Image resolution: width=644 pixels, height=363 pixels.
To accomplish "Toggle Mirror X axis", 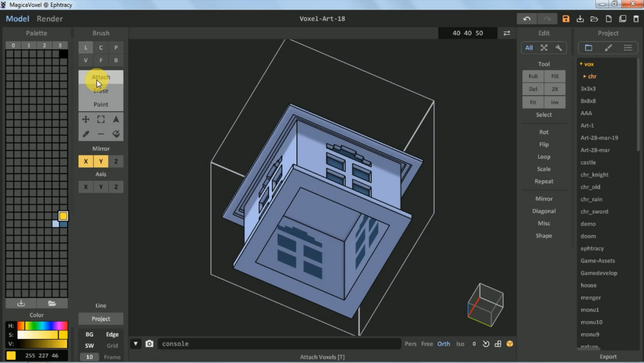I will (86, 161).
